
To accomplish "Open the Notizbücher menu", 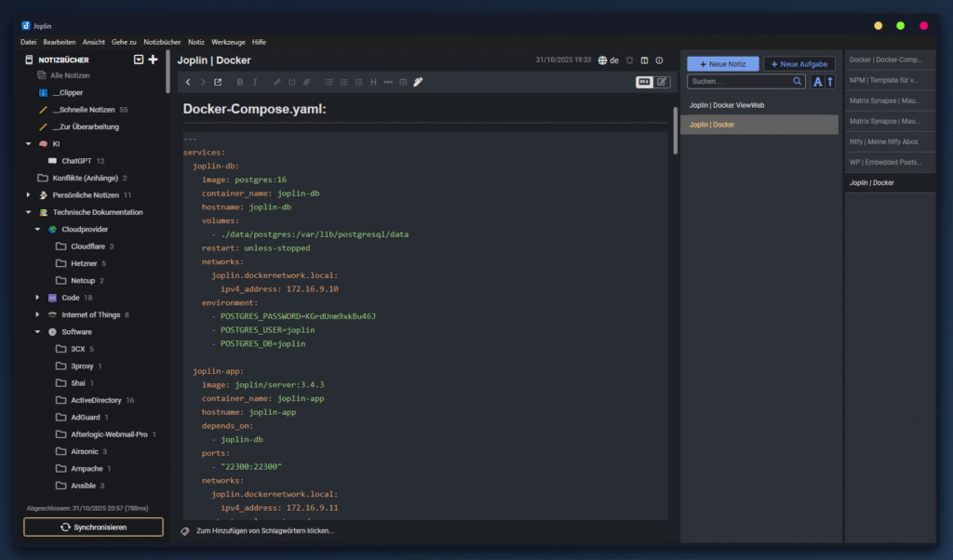I will (x=162, y=42).
